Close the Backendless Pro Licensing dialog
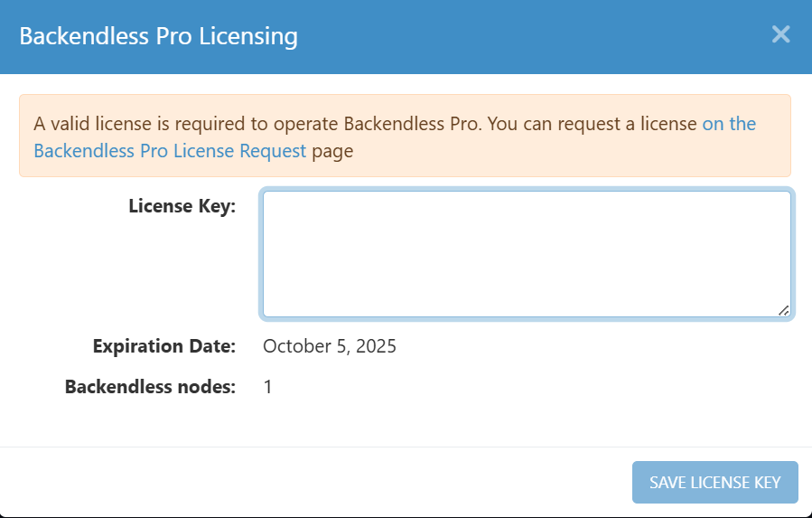The image size is (812, 518). click(780, 35)
